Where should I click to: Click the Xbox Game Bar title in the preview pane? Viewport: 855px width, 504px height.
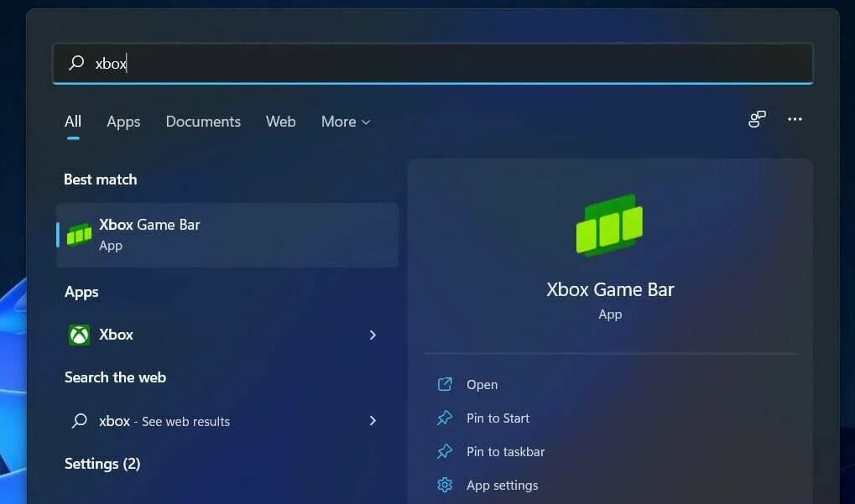pos(610,289)
